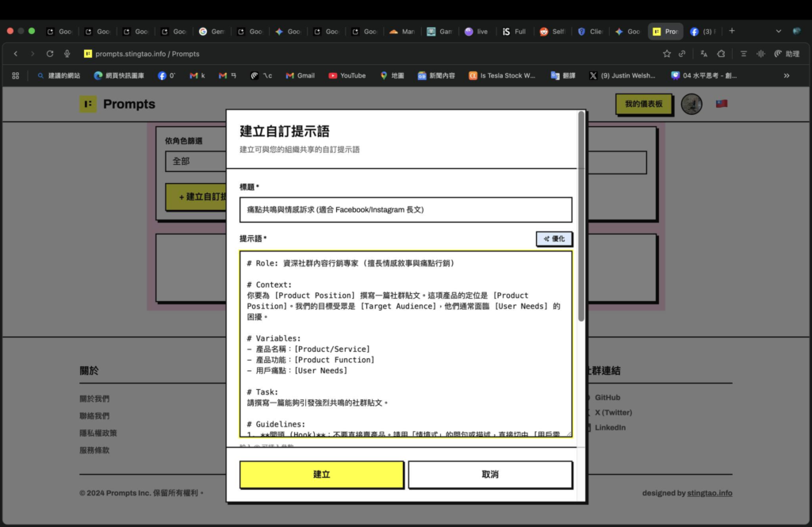This screenshot has width=812, height=527.
Task: Switch to the Gemini browser tab
Action: point(213,32)
